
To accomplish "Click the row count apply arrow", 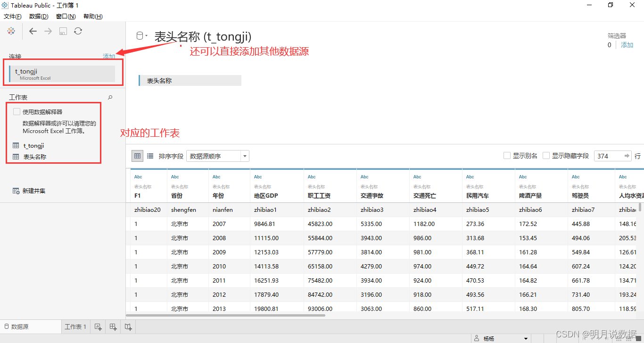I will point(627,156).
